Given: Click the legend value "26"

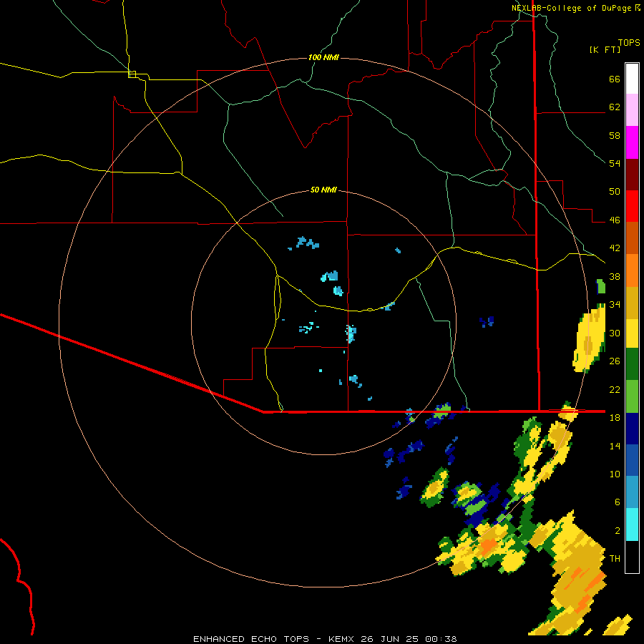Looking at the screenshot, I should point(615,361).
